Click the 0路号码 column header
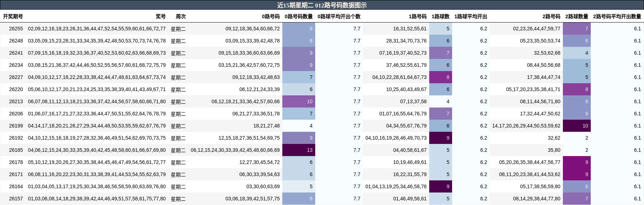The height and width of the screenshot is (205, 644). click(x=271, y=16)
